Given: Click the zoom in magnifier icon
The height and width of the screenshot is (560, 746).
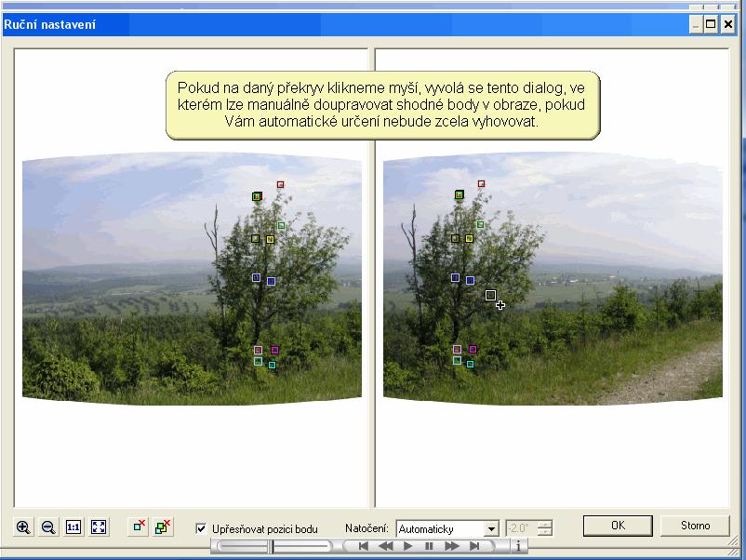Looking at the screenshot, I should click(x=23, y=527).
